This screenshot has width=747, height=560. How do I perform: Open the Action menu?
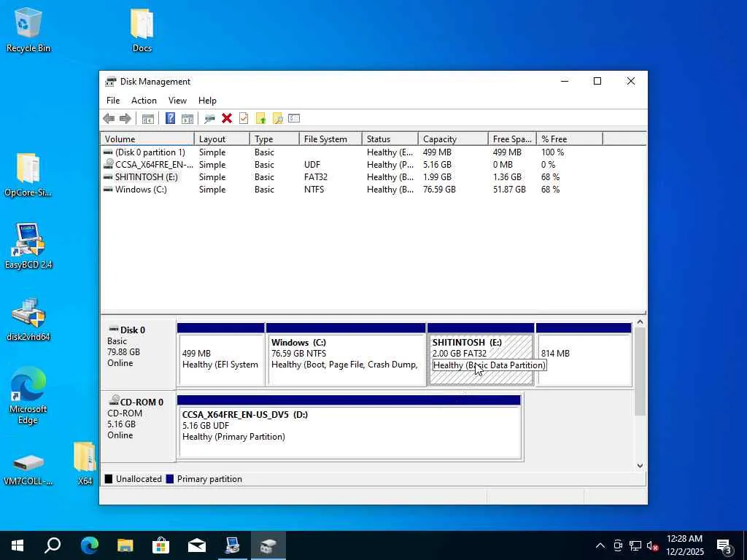(144, 101)
